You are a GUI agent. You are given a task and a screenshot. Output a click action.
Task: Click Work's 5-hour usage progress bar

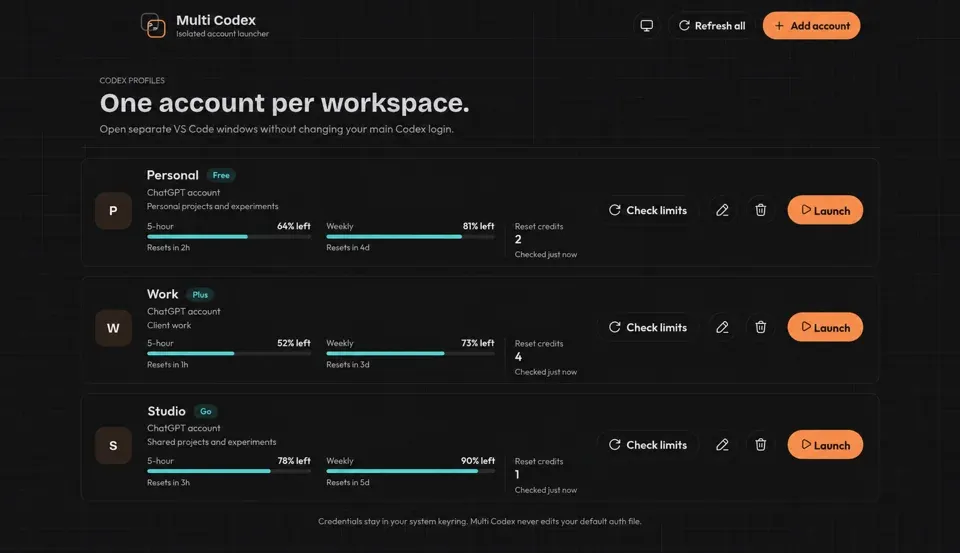[x=229, y=354]
